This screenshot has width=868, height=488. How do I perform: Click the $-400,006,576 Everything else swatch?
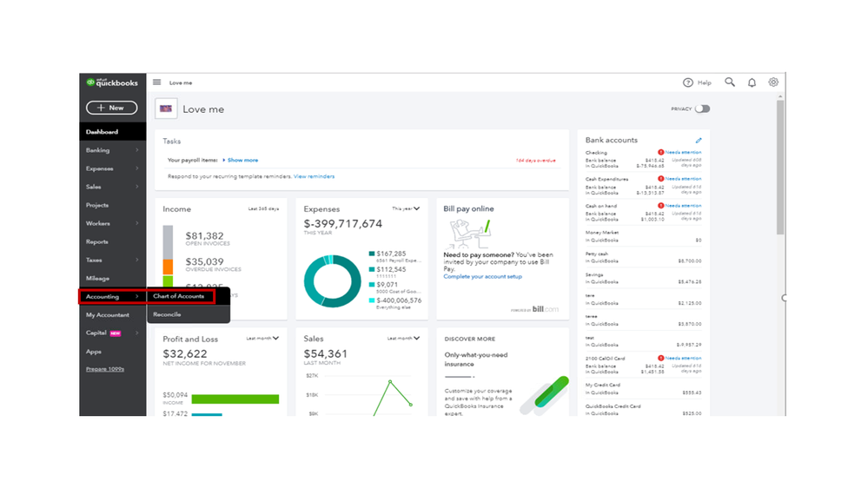tap(372, 300)
